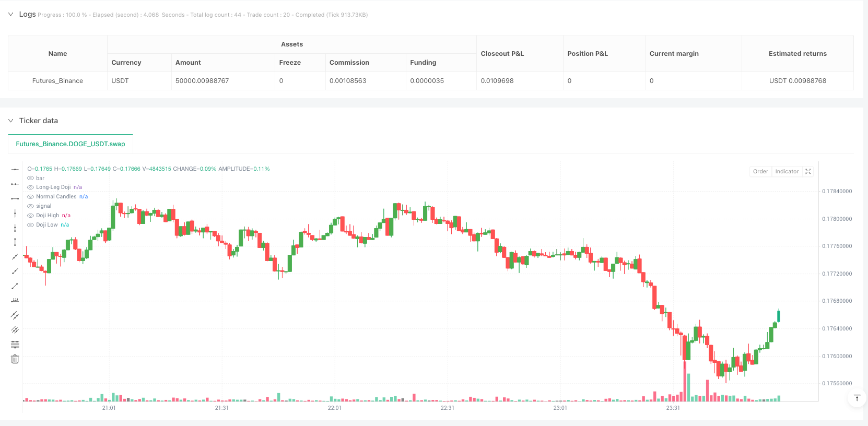Image resolution: width=868 pixels, height=426 pixels.
Task: Select the vertical segment drawing tool
Action: coord(15,242)
